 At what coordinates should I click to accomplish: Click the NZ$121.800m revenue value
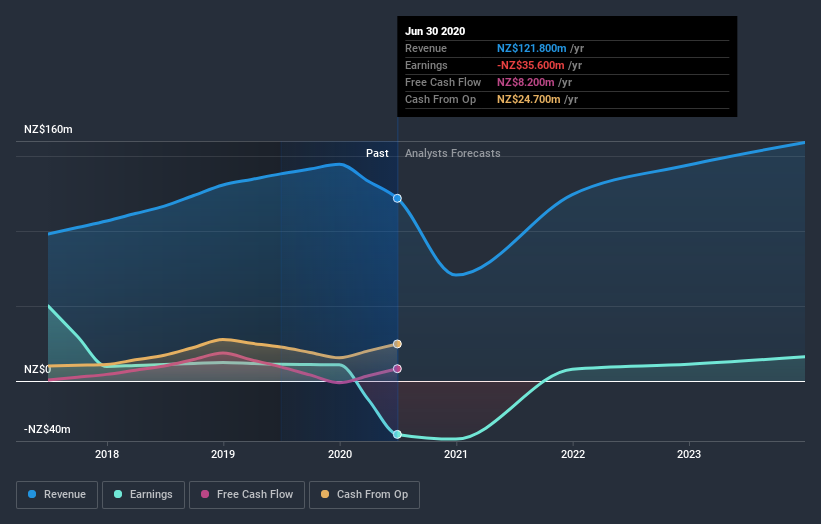[x=531, y=48]
